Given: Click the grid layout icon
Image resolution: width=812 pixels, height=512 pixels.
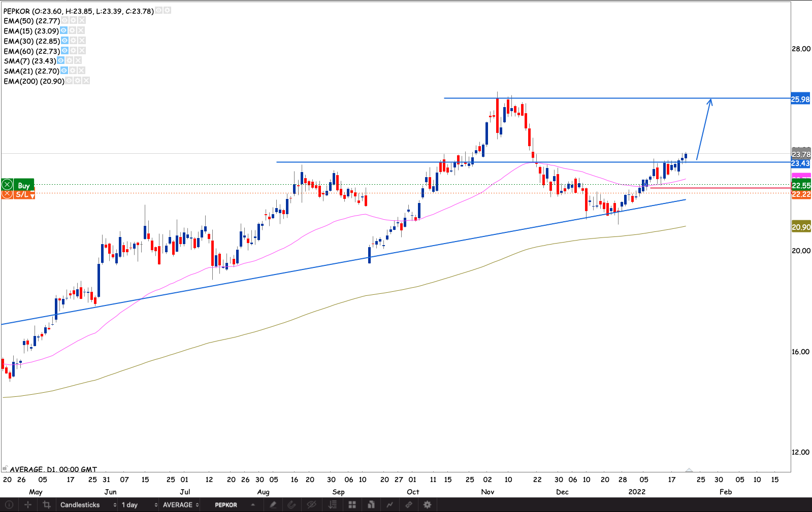Looking at the screenshot, I should (x=352, y=505).
